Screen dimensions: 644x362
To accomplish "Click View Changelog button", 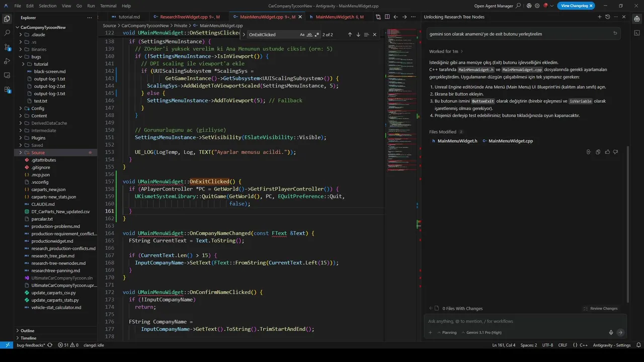I will [576, 6].
